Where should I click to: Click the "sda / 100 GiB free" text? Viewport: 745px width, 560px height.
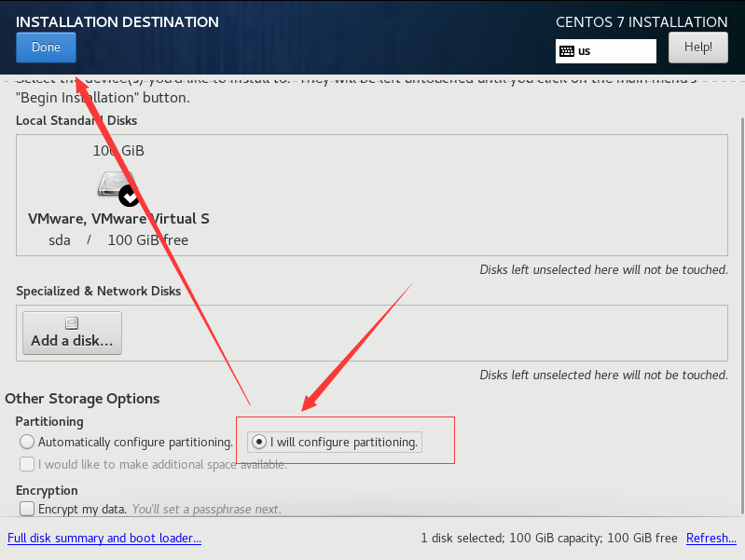pyautogui.click(x=118, y=240)
